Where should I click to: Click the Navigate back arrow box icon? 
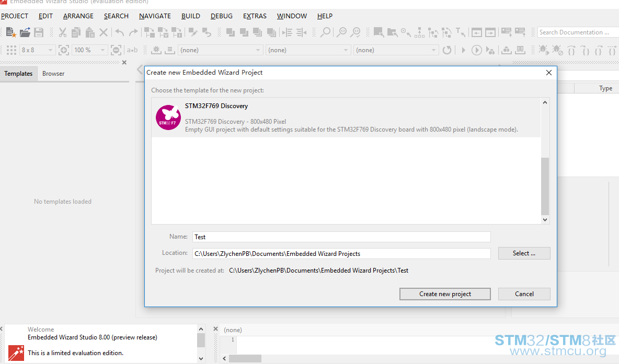pyautogui.click(x=476, y=32)
